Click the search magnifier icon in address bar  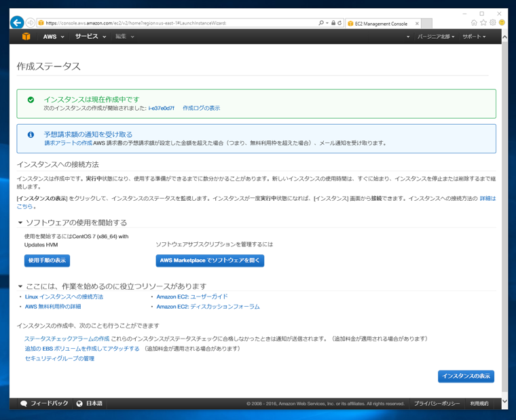(x=321, y=22)
